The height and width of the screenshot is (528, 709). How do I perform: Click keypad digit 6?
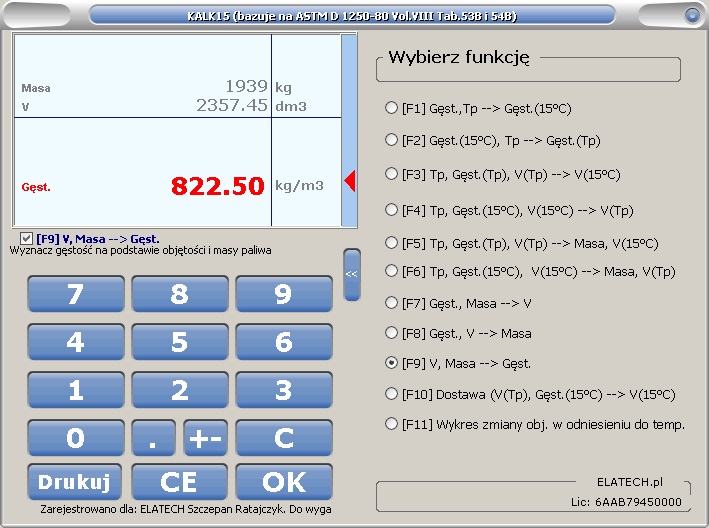[284, 342]
